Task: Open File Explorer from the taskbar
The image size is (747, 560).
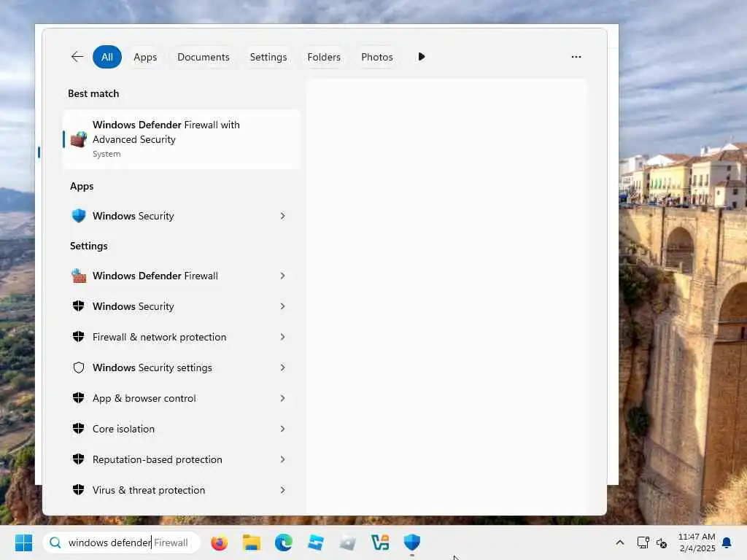Action: (252, 542)
